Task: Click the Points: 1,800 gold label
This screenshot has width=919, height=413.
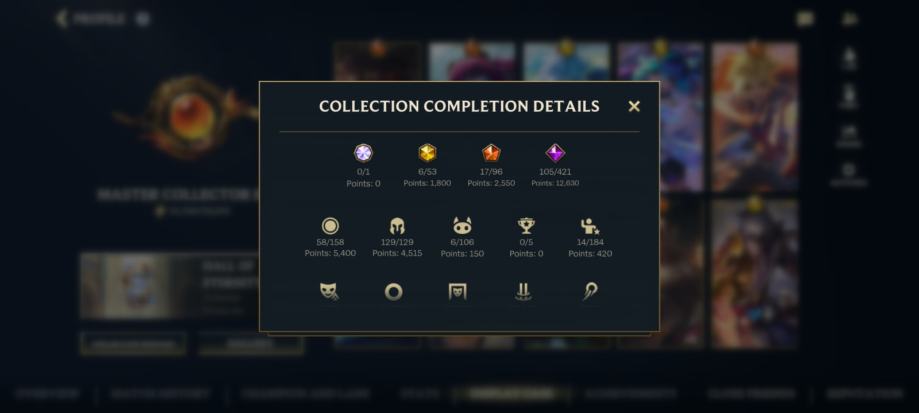Action: pos(427,183)
